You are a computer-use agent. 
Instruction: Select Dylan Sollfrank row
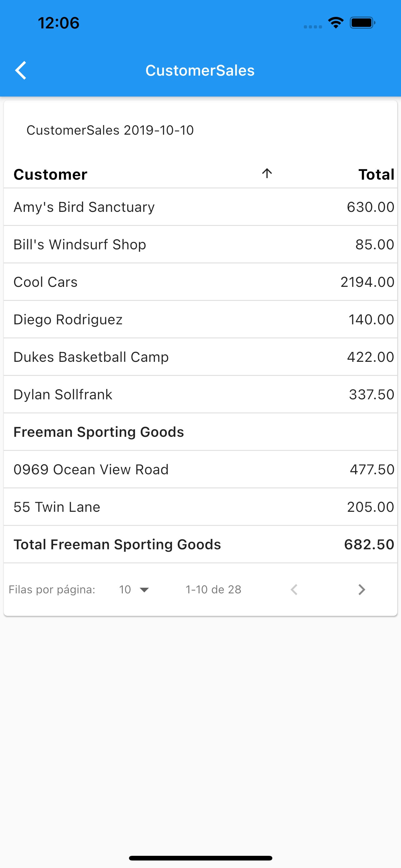point(200,394)
